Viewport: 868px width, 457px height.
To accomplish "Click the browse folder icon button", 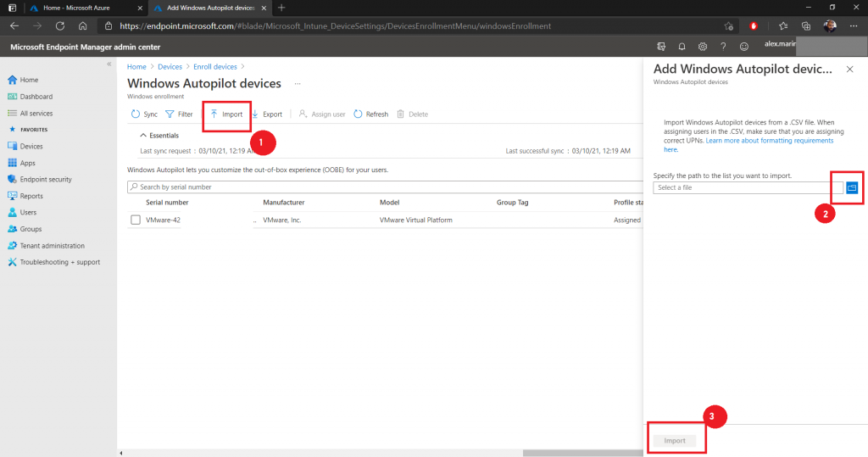I will [852, 187].
